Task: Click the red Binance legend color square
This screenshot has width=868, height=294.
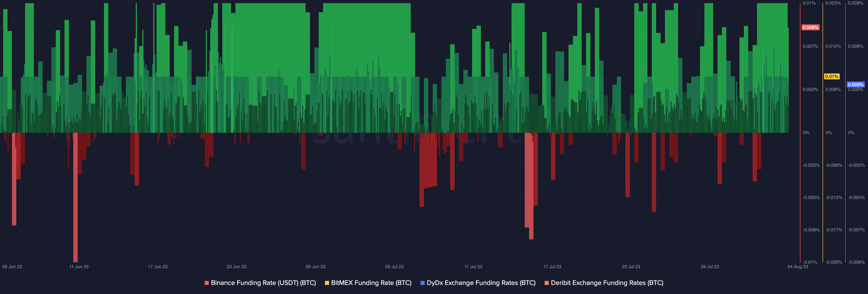Action: pos(207,283)
